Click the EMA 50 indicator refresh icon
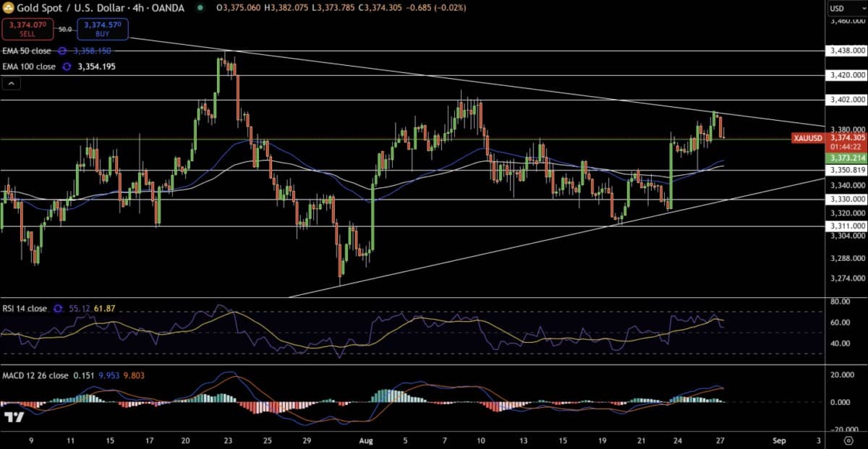The width and height of the screenshot is (868, 449). (62, 51)
